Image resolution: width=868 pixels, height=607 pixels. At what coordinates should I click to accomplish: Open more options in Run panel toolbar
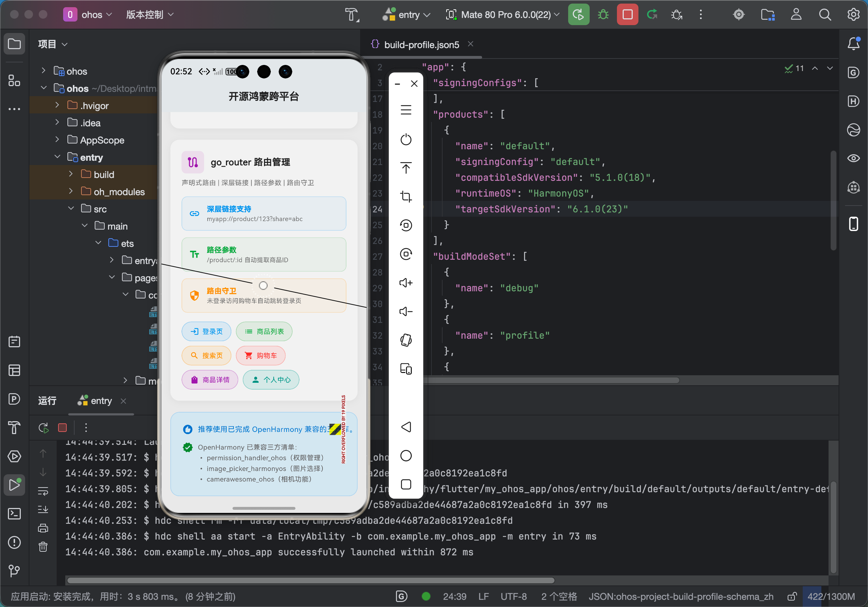[86, 428]
